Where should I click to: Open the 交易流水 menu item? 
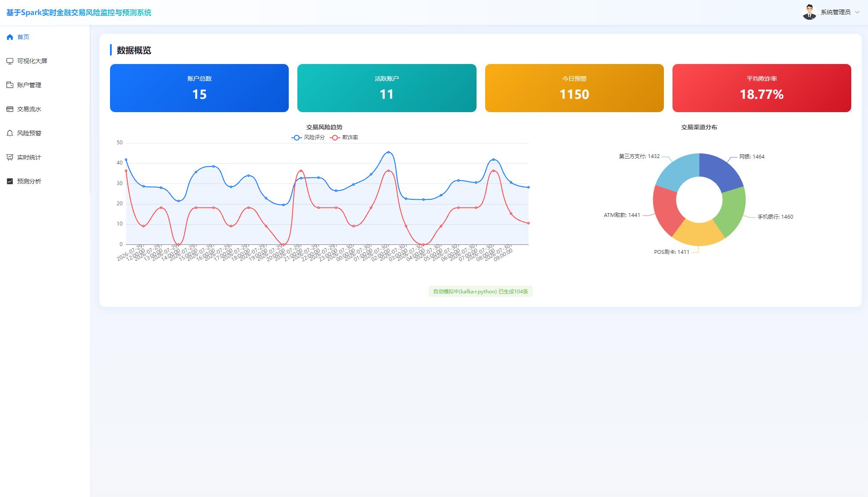pyautogui.click(x=45, y=109)
